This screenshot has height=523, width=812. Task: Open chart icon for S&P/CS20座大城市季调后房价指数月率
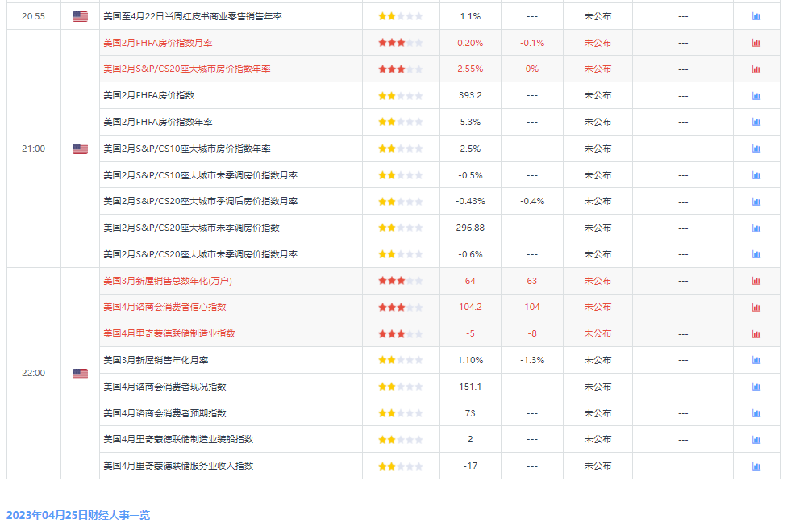[x=756, y=202]
